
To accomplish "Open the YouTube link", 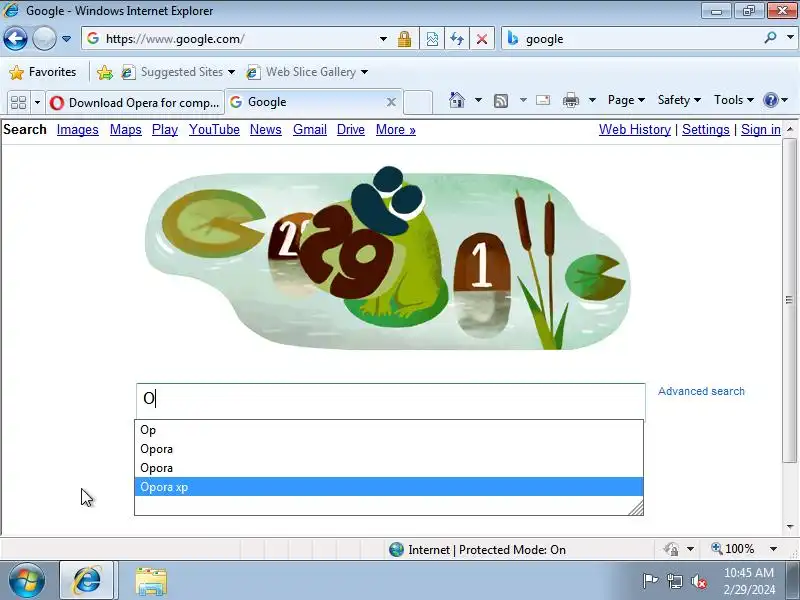I will (x=214, y=130).
